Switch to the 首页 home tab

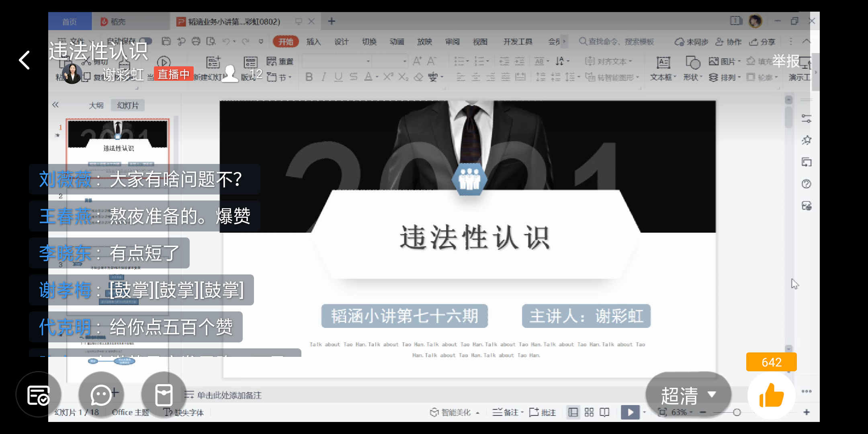(x=70, y=22)
